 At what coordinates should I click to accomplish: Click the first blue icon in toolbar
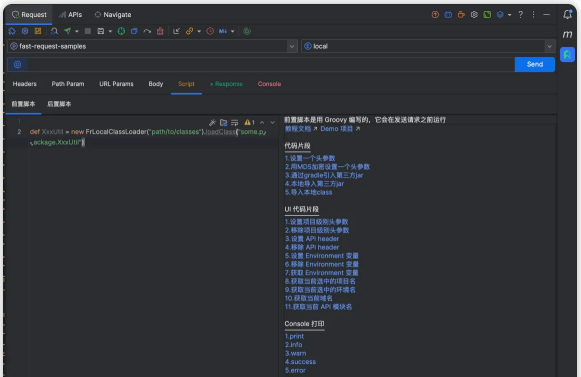(x=12, y=31)
